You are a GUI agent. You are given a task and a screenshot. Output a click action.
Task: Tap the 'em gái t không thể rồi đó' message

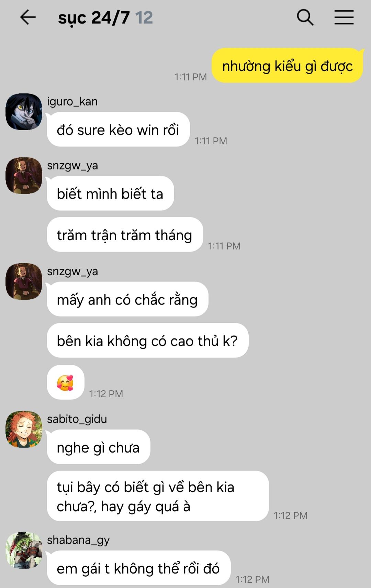[138, 568]
